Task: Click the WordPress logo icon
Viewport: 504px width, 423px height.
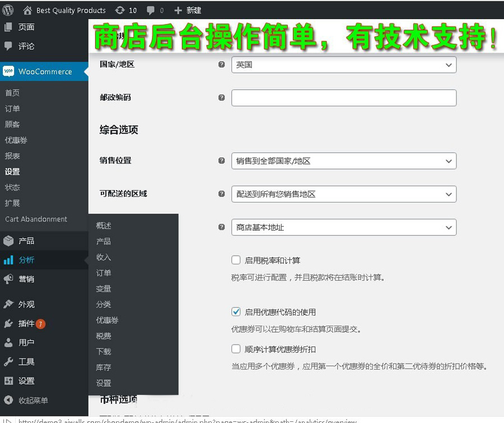Action: click(x=8, y=10)
